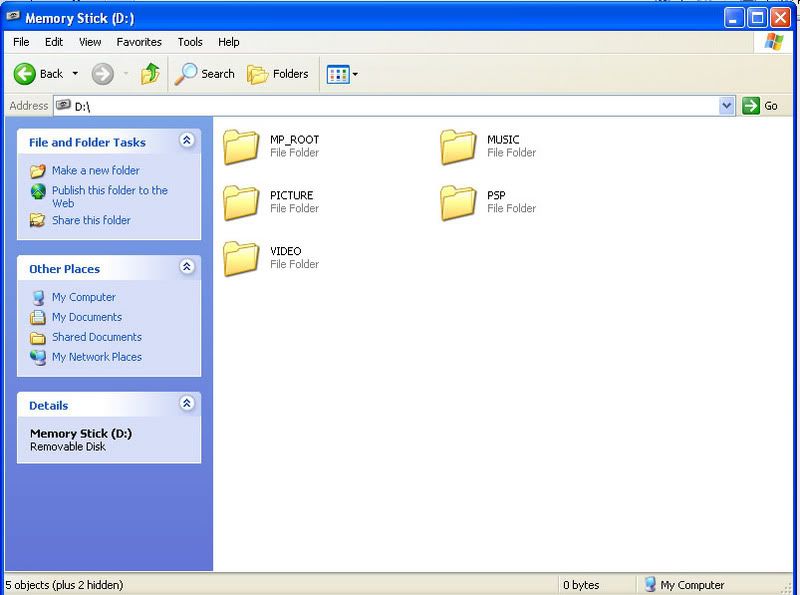Open the Back history dropdown arrow
The width and height of the screenshot is (800, 595).
click(75, 74)
